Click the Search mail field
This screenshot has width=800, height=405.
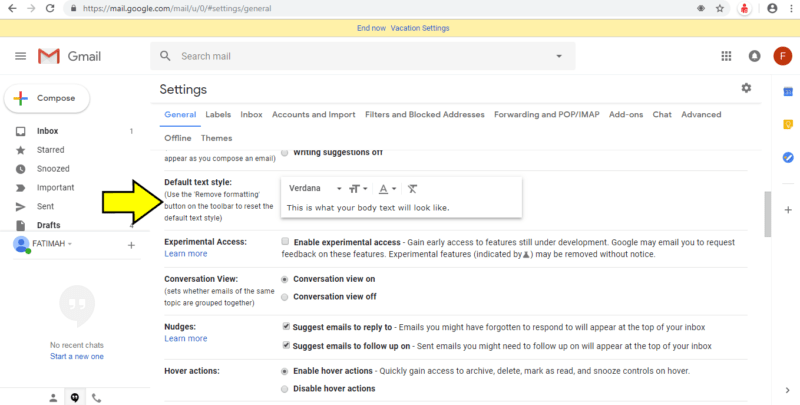tap(362, 56)
